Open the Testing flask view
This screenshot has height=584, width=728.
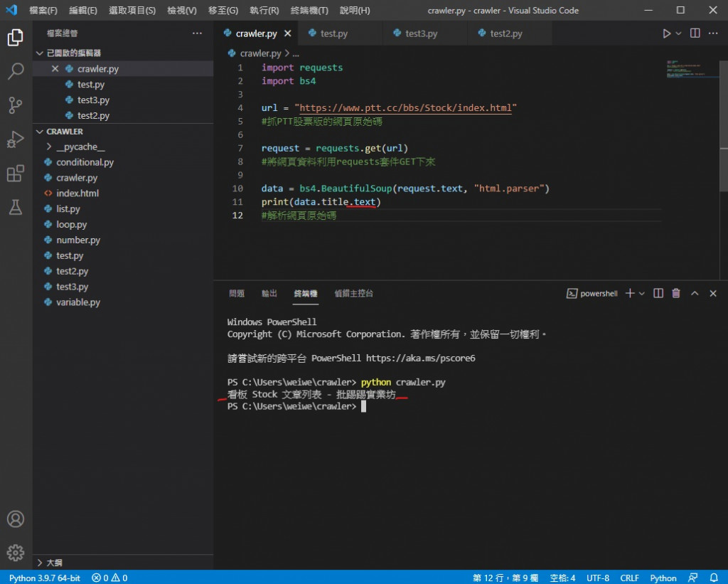coord(16,207)
